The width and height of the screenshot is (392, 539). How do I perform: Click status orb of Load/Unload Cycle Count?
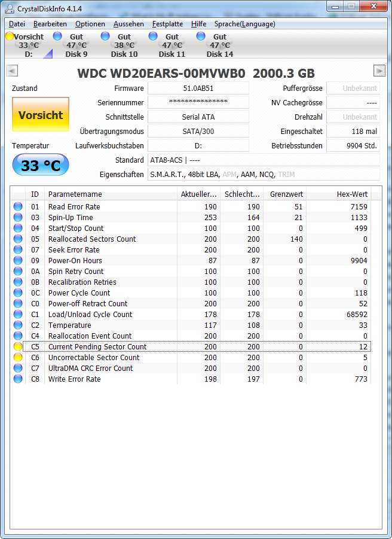pos(18,314)
